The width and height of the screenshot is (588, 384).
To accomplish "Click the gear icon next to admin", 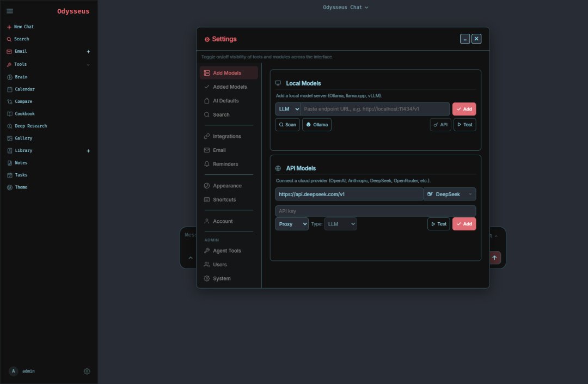I will 87,371.
